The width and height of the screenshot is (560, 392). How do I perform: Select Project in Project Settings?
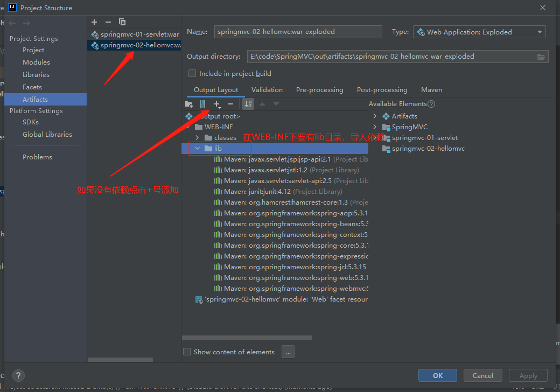pyautogui.click(x=33, y=50)
